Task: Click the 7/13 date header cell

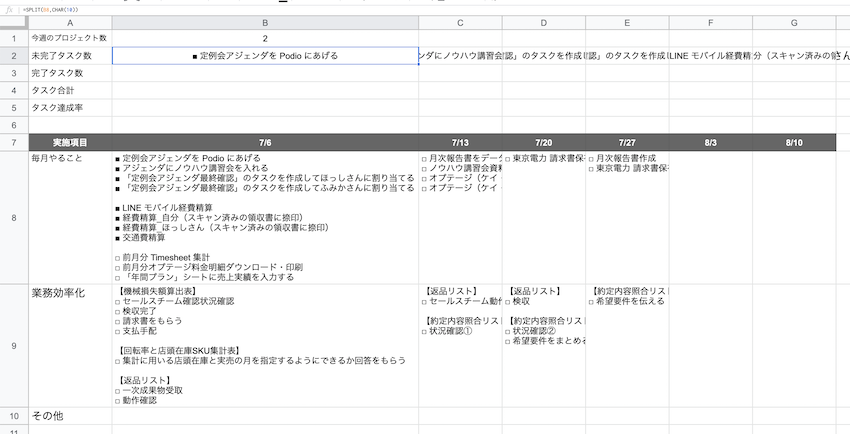Action: point(459,142)
